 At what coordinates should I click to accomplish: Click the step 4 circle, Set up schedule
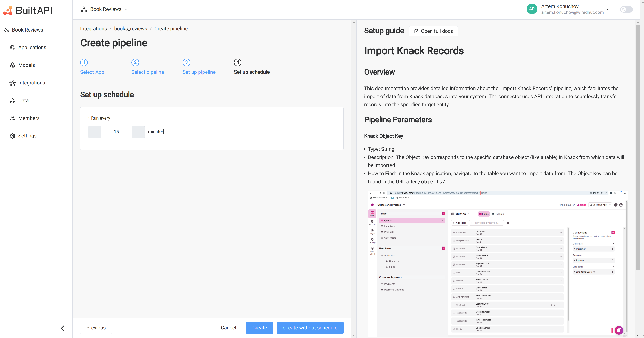coord(238,62)
